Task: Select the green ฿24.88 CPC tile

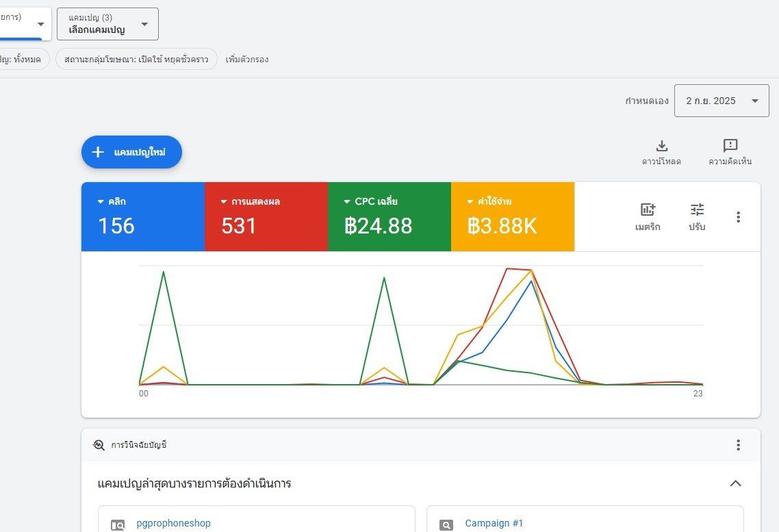Action: point(389,216)
